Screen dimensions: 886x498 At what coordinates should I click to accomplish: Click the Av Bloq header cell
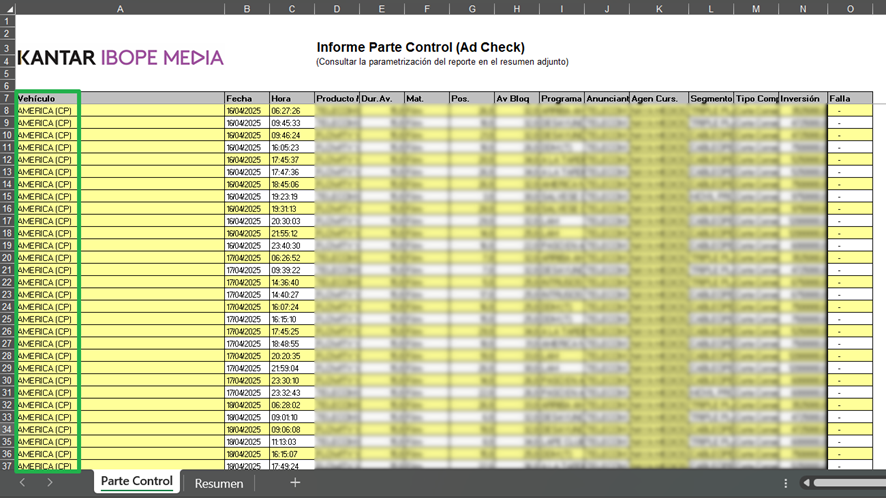[x=516, y=98]
